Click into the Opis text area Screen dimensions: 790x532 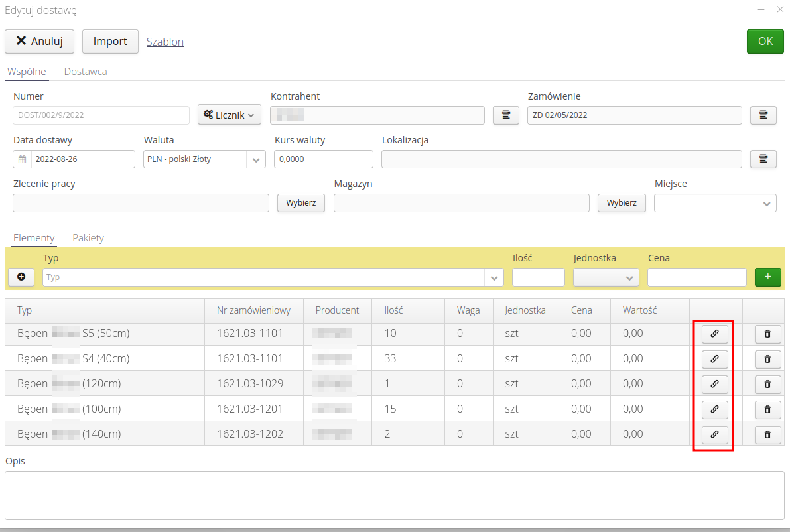point(394,495)
